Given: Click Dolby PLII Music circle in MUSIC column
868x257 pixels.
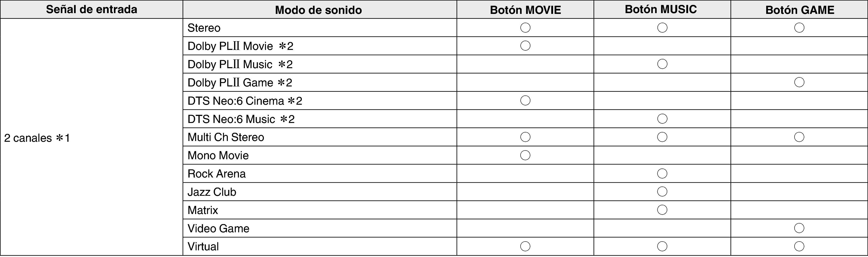Looking at the screenshot, I should tap(662, 64).
